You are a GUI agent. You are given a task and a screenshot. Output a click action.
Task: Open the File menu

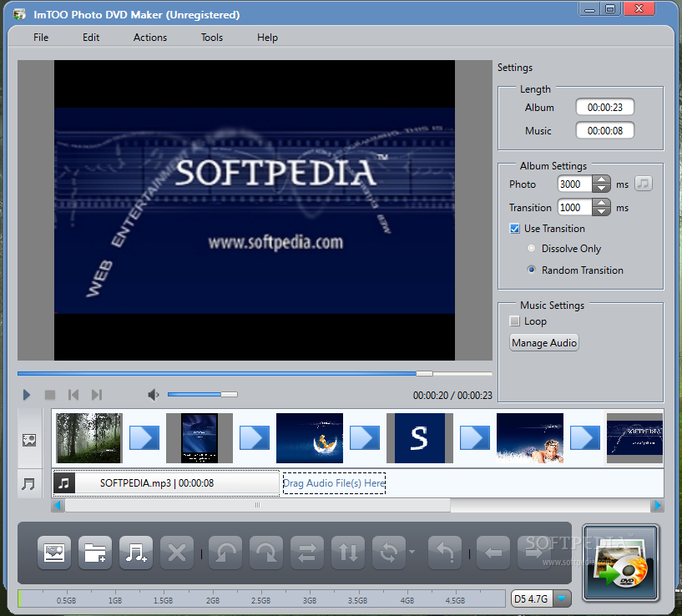point(41,38)
